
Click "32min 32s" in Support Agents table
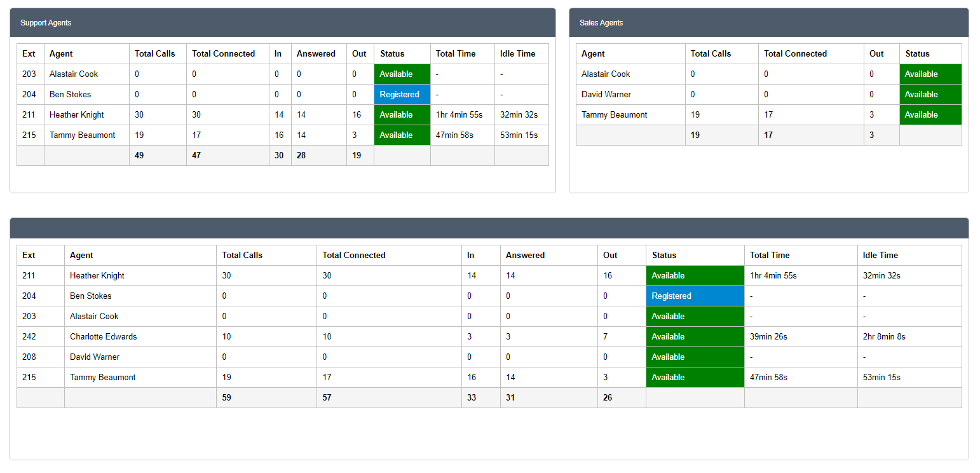coord(519,115)
